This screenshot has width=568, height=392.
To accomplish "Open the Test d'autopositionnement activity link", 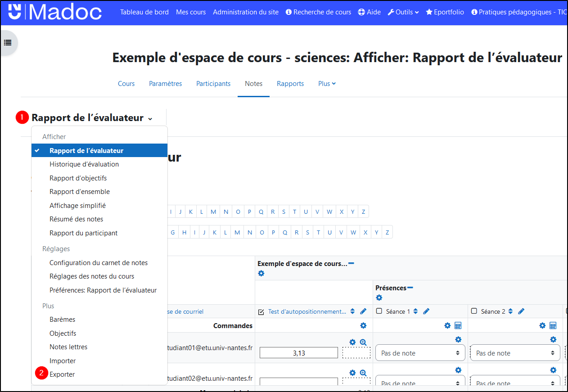I will [299, 311].
